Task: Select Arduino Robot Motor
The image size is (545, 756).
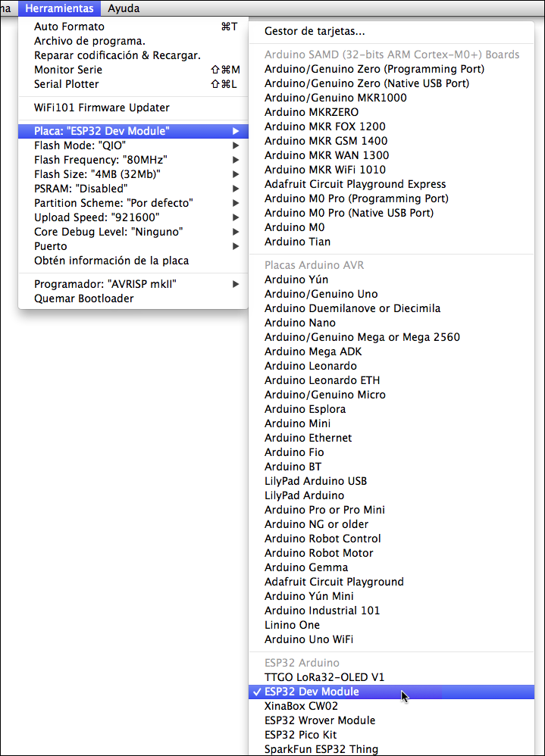Action: [391, 554]
